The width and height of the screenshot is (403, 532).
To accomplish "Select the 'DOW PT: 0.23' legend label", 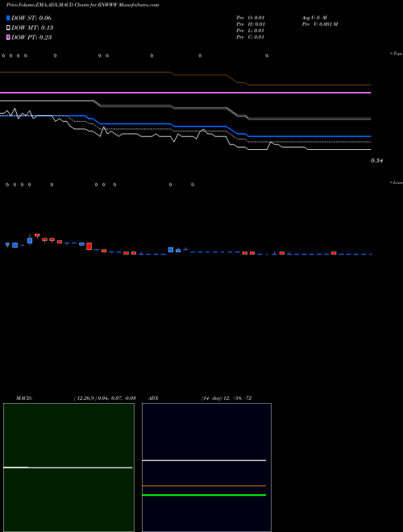I will 31,37.
